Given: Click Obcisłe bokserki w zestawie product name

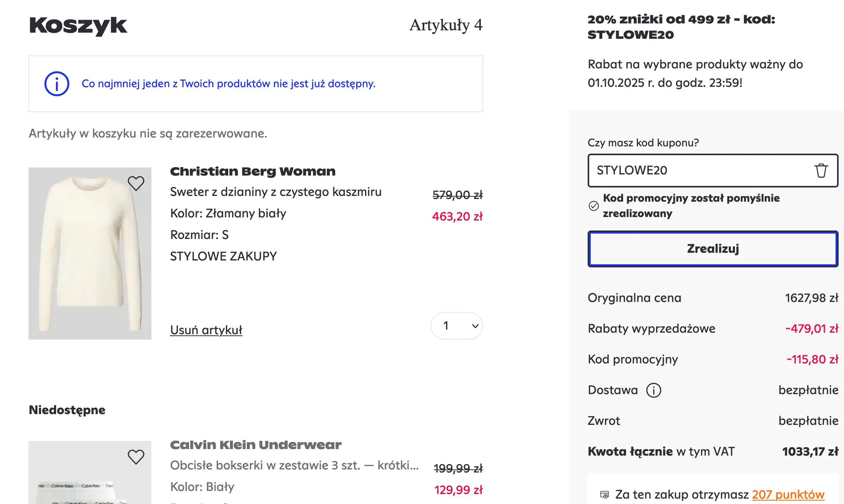Looking at the screenshot, I should pos(294,465).
